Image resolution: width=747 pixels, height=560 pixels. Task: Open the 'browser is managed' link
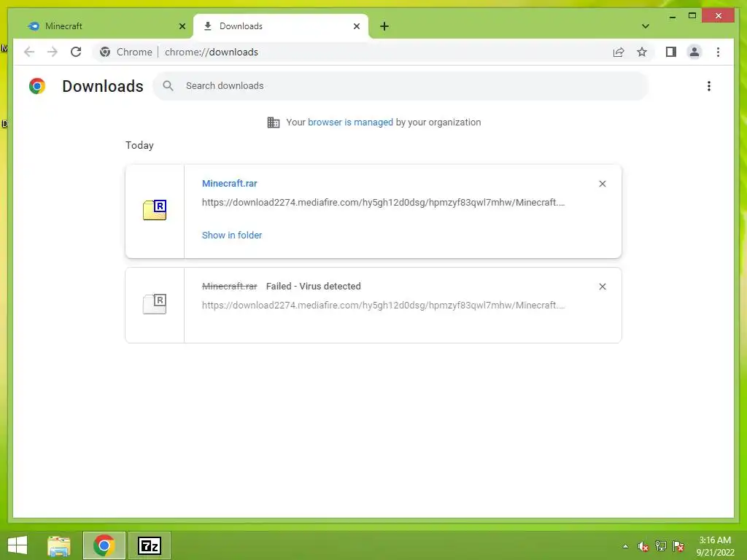point(350,122)
